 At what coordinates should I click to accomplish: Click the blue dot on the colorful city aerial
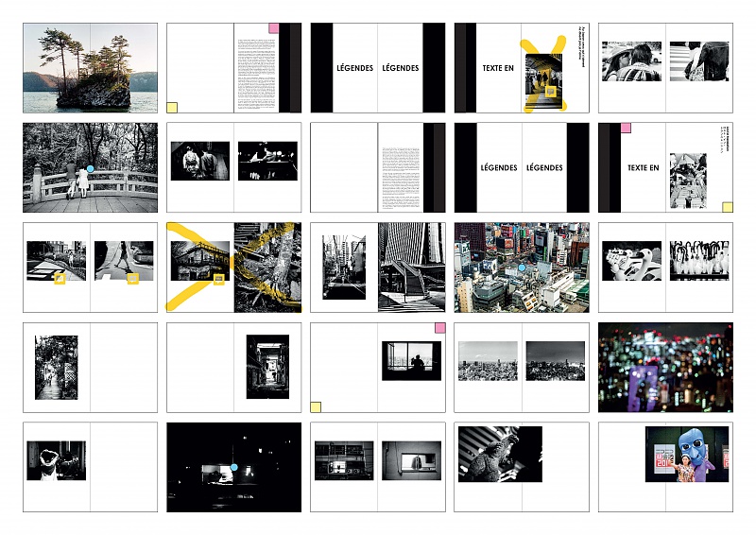[x=521, y=268]
